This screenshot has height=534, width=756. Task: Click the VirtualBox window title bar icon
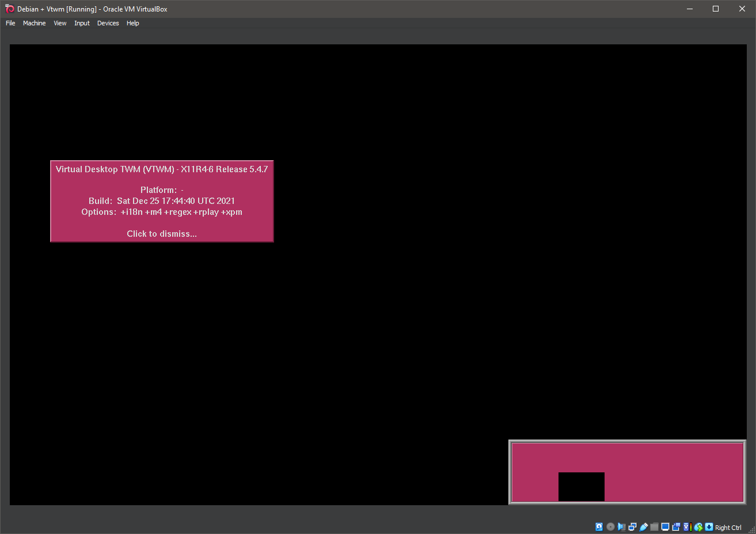pyautogui.click(x=9, y=9)
